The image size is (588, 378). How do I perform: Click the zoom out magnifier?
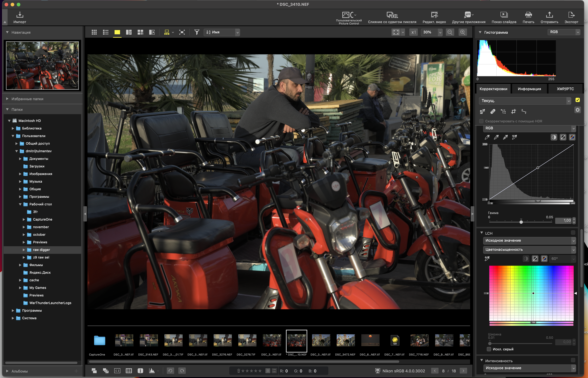pos(450,32)
